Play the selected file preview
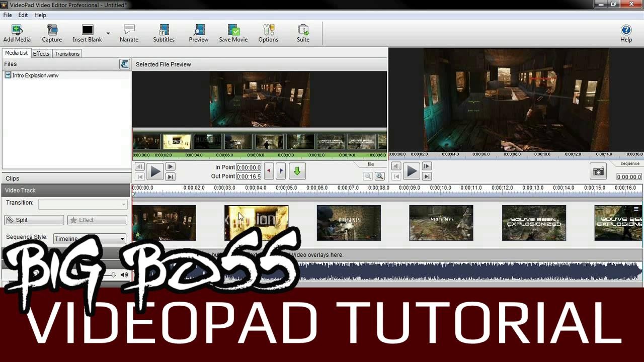 (155, 172)
